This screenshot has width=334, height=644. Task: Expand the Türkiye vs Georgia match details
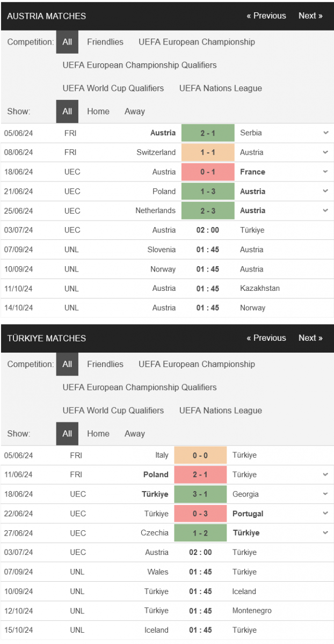(325, 494)
